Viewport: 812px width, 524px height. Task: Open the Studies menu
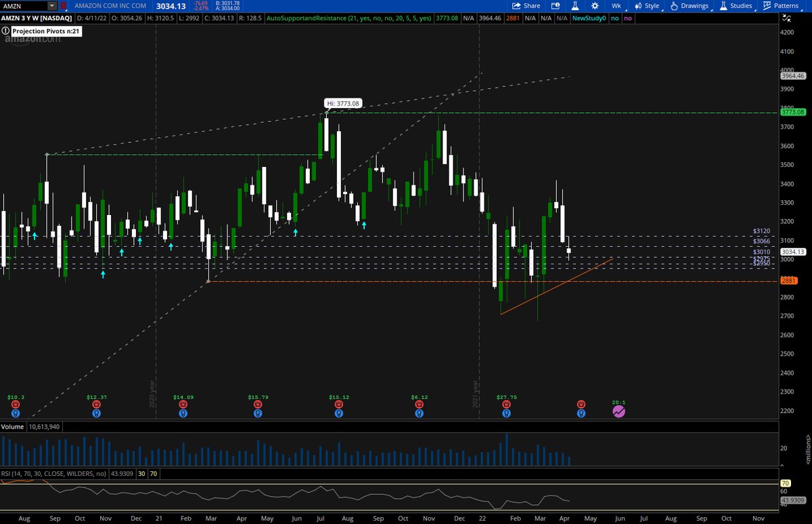(736, 5)
